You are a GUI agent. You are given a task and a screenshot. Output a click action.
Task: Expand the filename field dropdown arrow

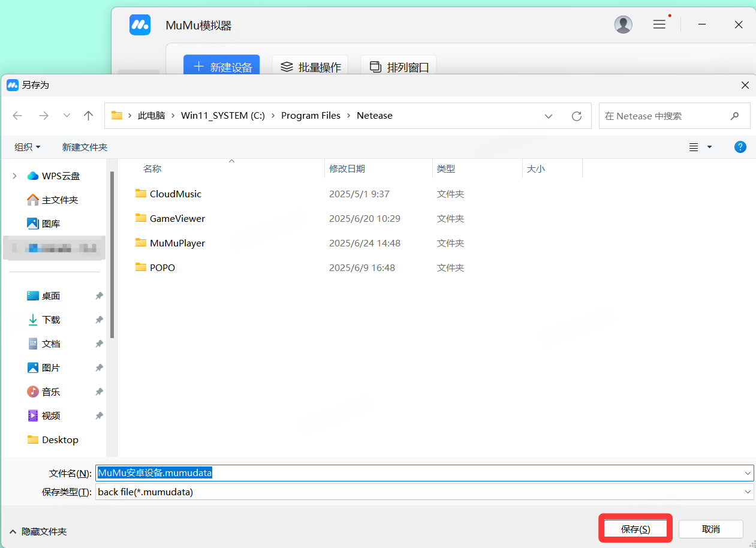click(x=748, y=472)
